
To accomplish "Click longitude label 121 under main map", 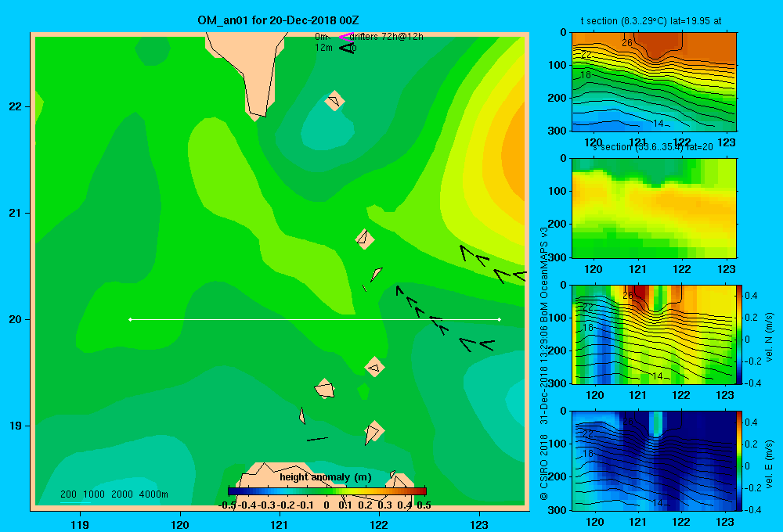I will (280, 524).
